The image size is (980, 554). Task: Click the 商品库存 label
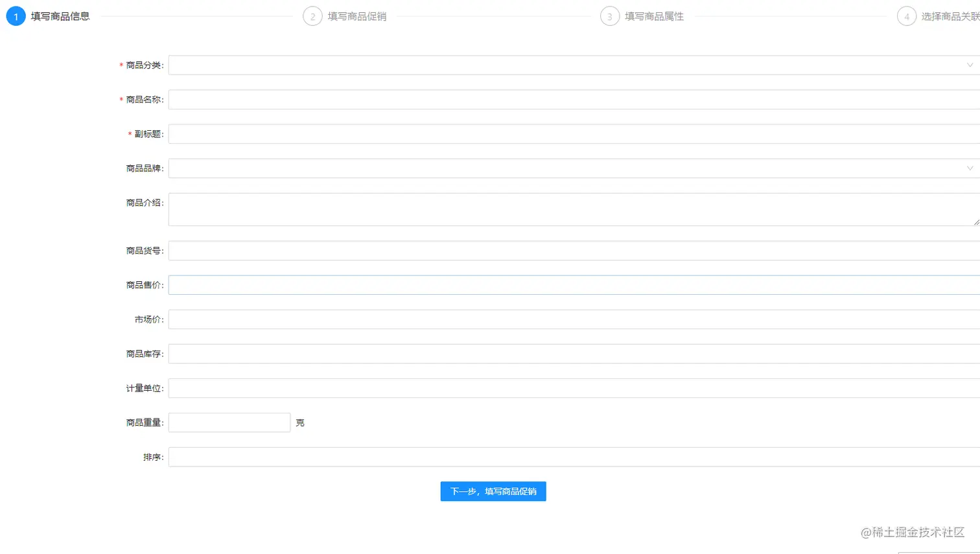coord(145,354)
